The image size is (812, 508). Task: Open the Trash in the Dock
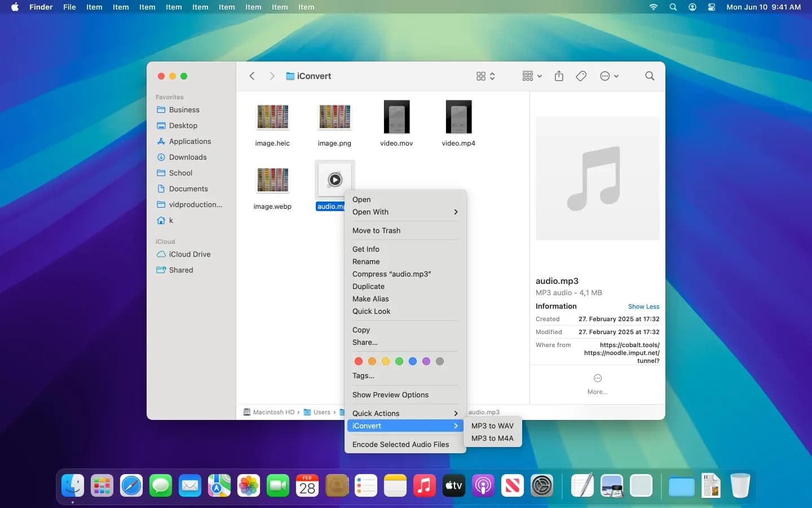(740, 486)
